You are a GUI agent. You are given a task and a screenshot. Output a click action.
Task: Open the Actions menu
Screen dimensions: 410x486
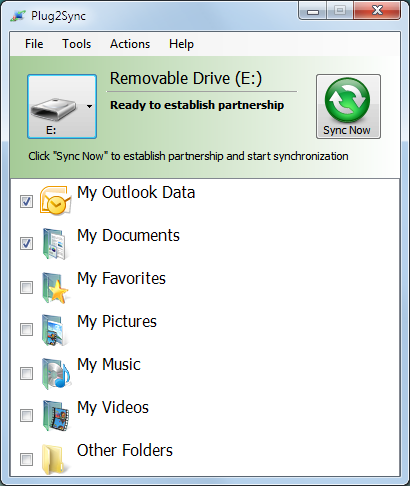pos(130,44)
